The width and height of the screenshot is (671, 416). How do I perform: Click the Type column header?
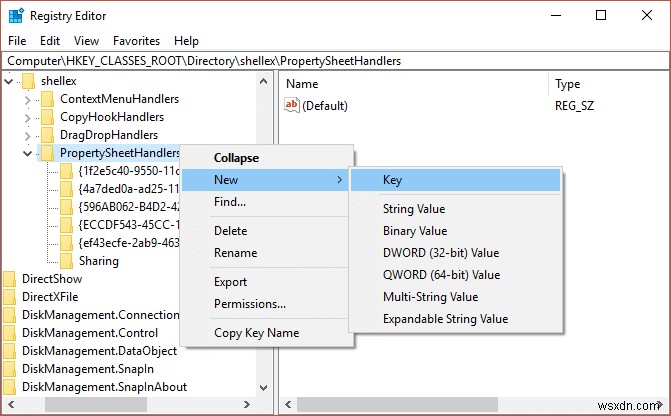[568, 84]
